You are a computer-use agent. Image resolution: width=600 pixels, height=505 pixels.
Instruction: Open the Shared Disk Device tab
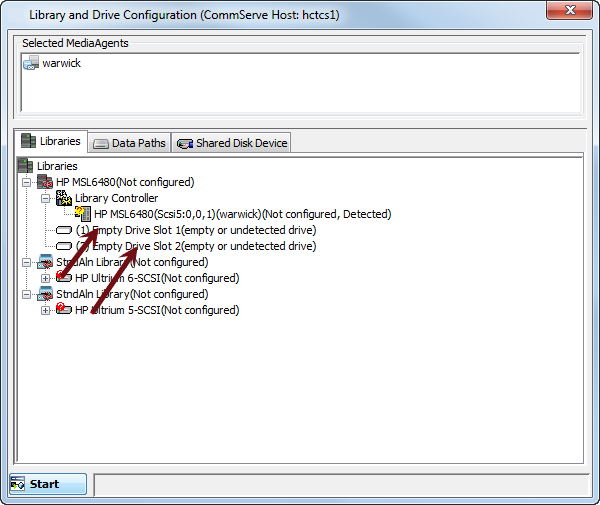coord(232,143)
